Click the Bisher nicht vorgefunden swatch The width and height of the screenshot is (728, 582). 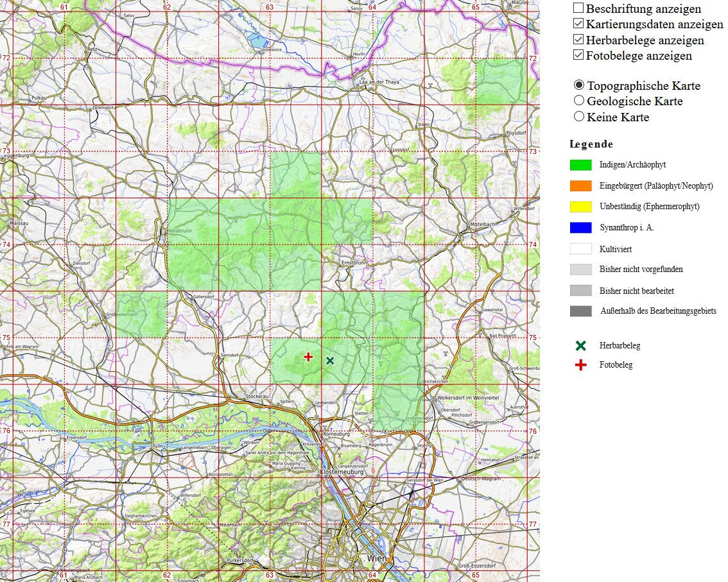581,270
